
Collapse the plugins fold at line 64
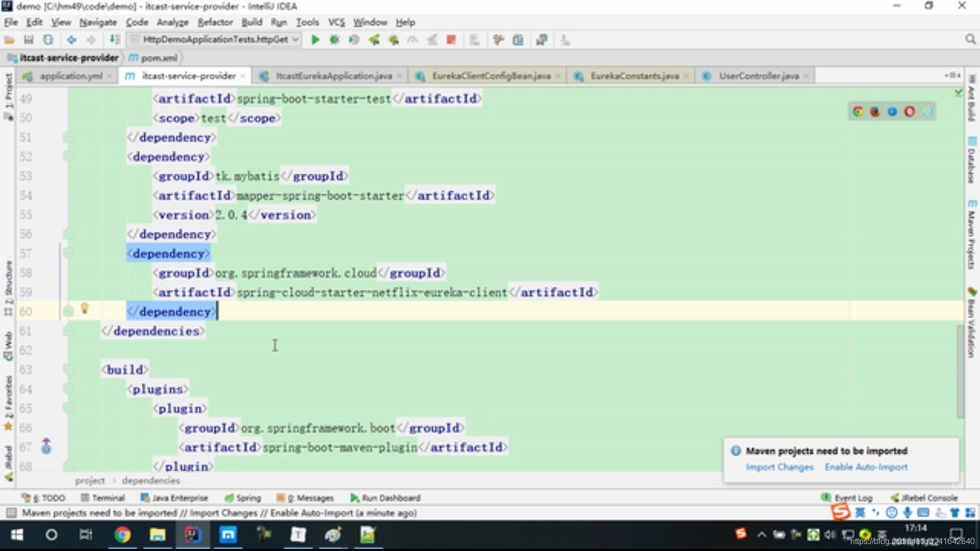coord(68,389)
